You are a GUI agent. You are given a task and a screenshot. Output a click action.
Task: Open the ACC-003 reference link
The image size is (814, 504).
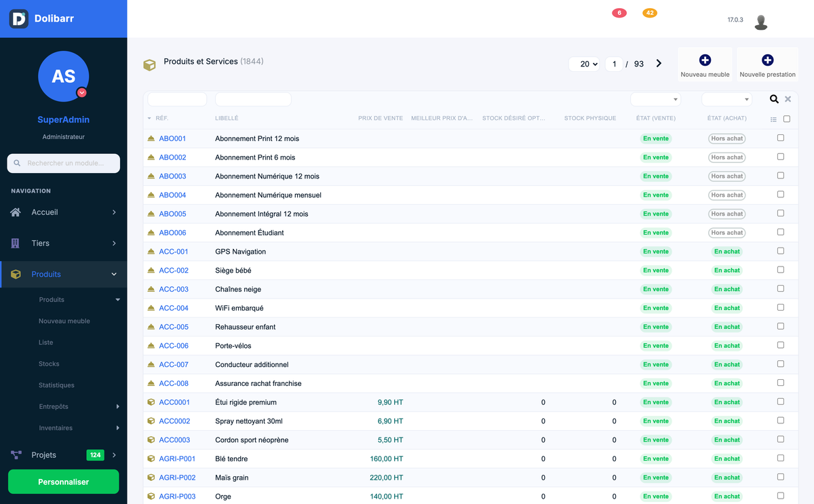point(174,289)
